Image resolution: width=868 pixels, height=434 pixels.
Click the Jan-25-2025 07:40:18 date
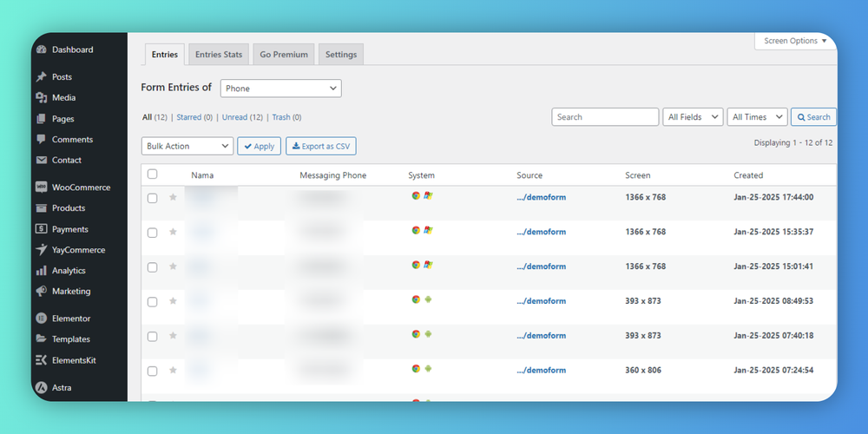tap(773, 335)
